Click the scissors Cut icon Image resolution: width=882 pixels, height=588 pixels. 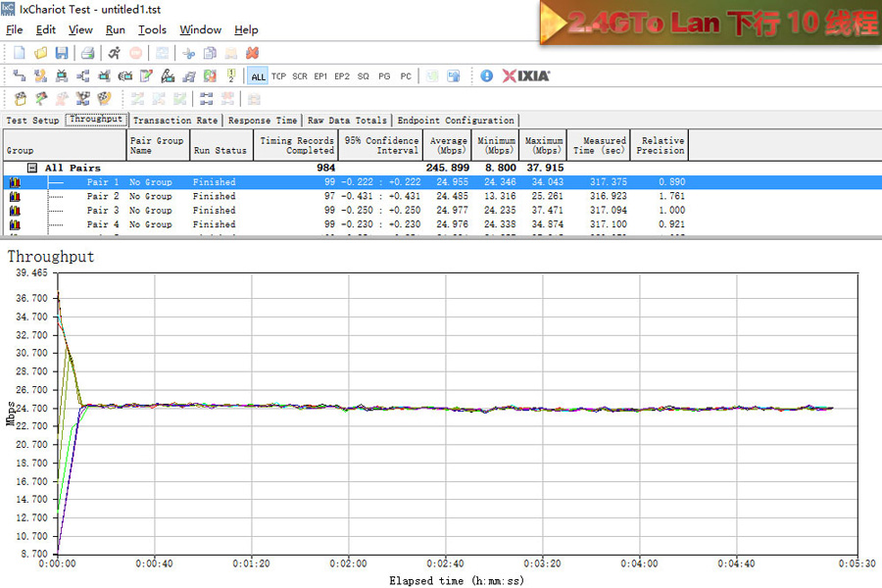click(188, 52)
